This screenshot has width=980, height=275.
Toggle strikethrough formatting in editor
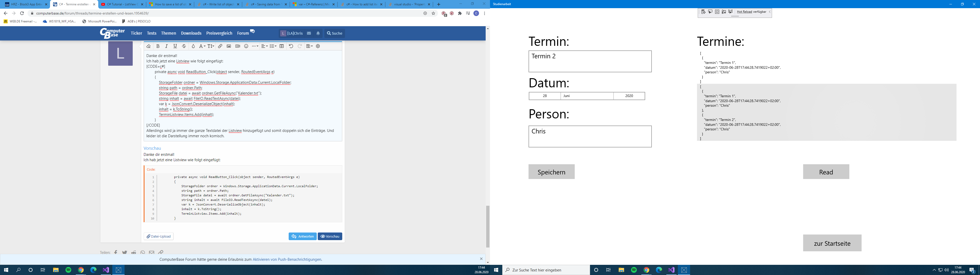pos(184,46)
